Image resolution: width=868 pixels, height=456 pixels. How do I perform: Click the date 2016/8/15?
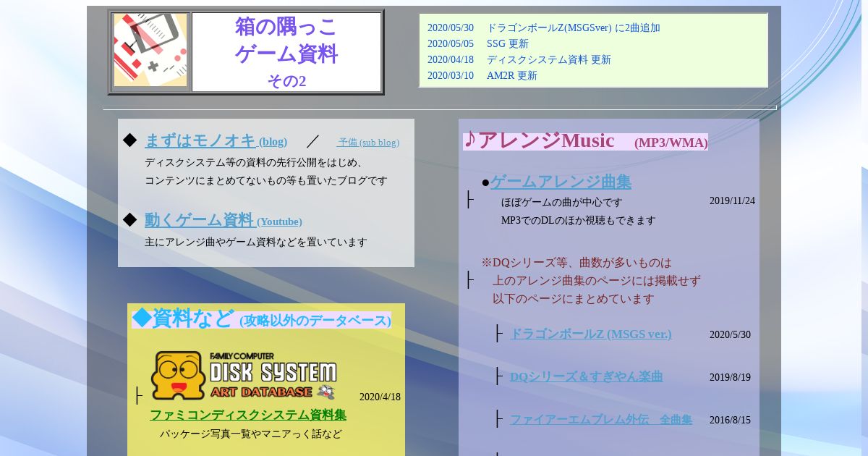pos(730,420)
